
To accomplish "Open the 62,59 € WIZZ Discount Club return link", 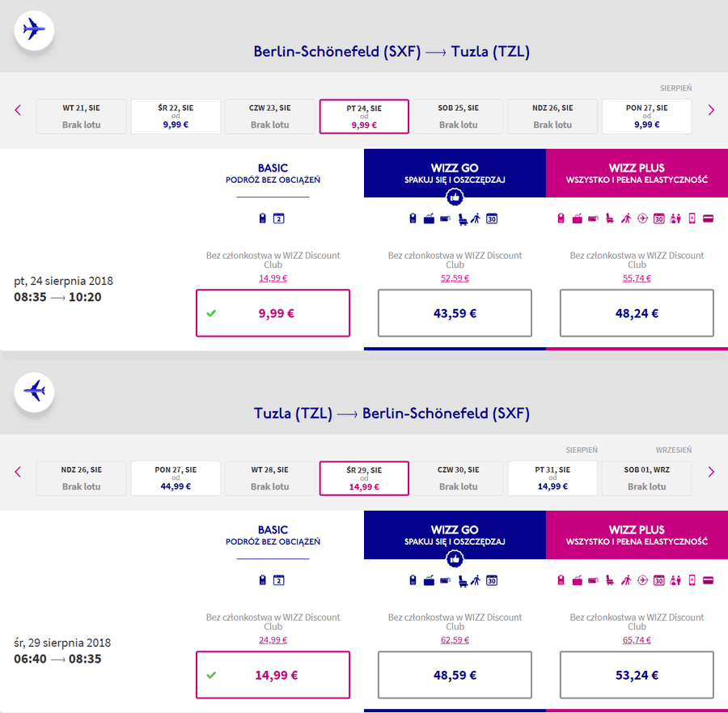I will pos(455,640).
